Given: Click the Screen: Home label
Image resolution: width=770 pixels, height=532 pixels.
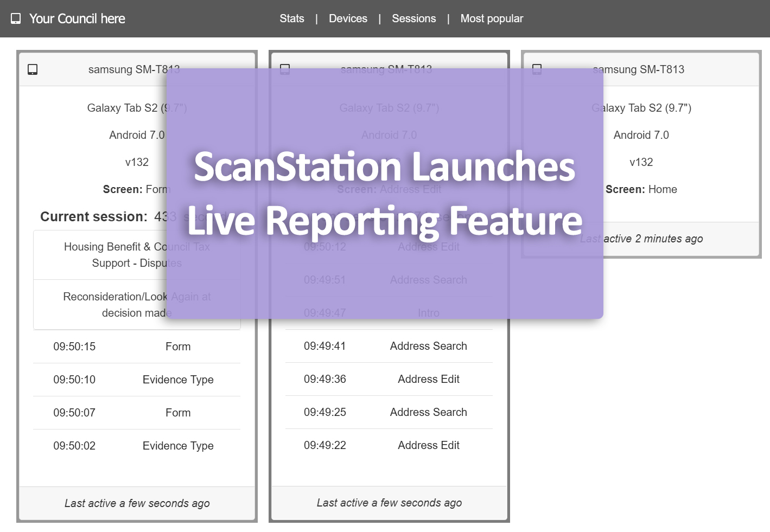Looking at the screenshot, I should point(641,189).
